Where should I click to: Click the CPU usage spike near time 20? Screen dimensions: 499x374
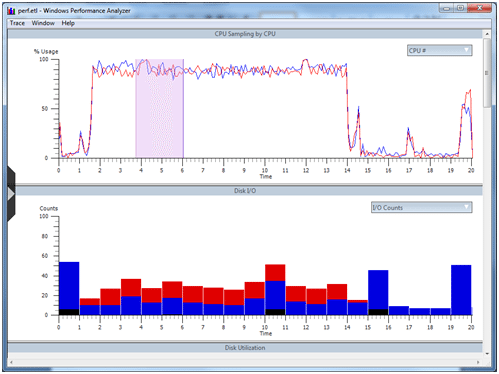[466, 123]
